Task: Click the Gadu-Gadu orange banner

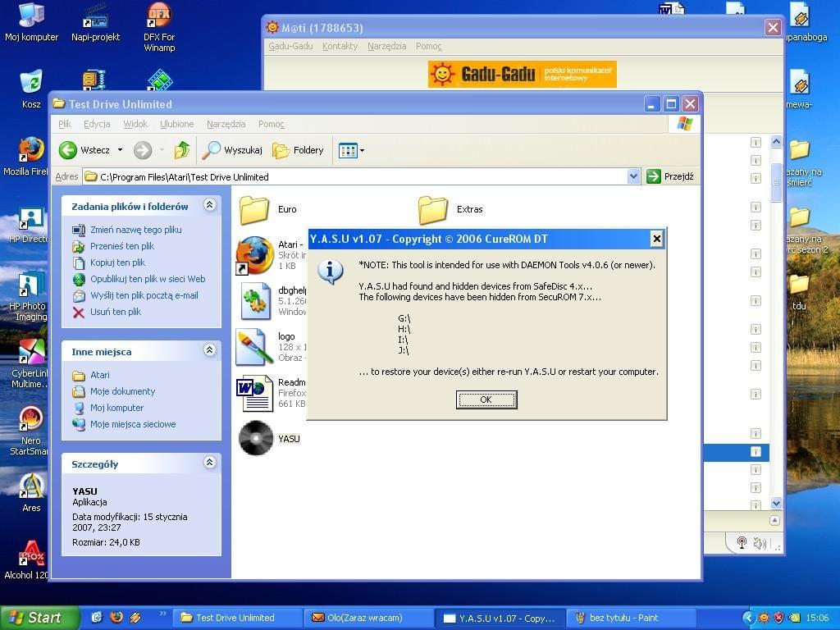Action: point(523,74)
